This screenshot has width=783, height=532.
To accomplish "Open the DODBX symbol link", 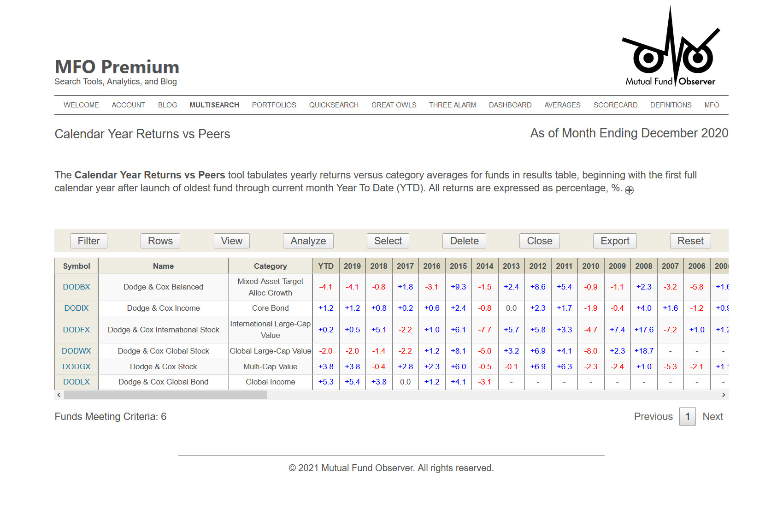I will pyautogui.click(x=77, y=287).
